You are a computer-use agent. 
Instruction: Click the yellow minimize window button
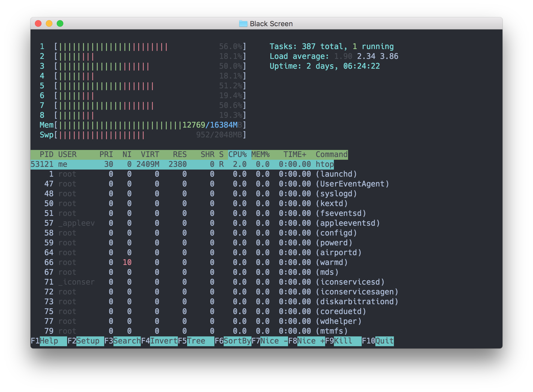[49, 24]
